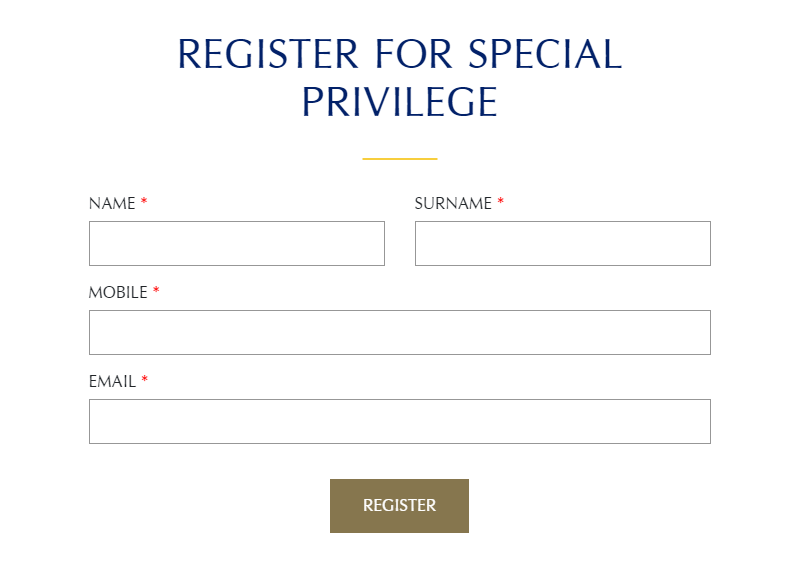Click the red asterisk beside NAME

(144, 201)
